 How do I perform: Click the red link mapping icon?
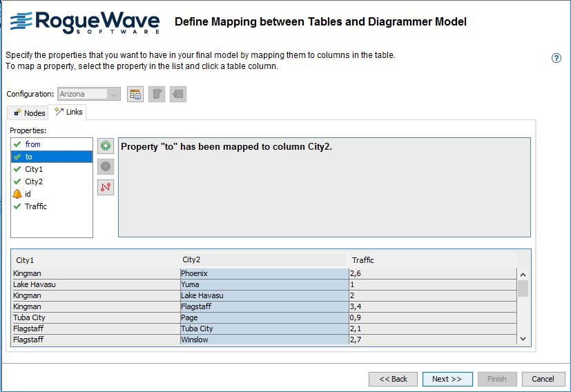pos(106,187)
